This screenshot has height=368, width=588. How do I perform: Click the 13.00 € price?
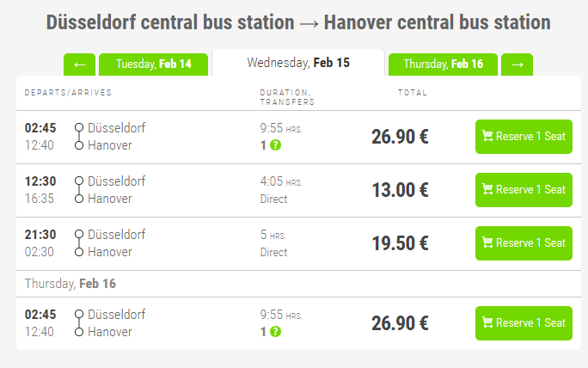(x=400, y=190)
